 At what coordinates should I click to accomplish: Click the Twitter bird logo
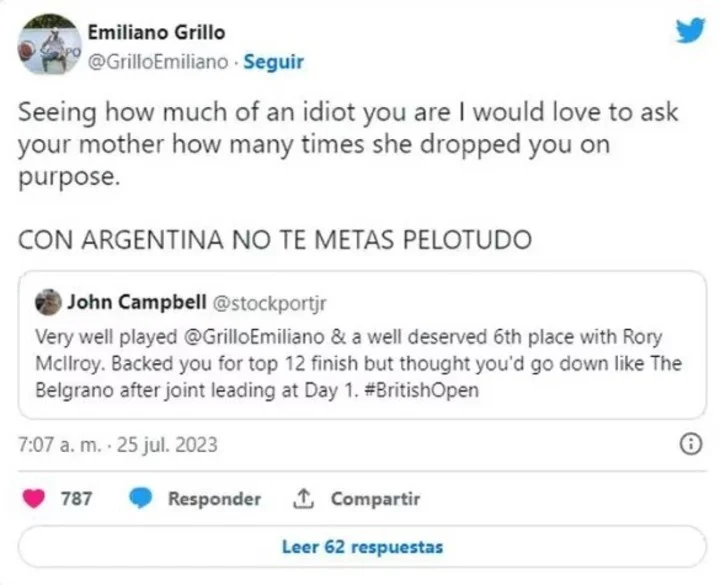(690, 30)
